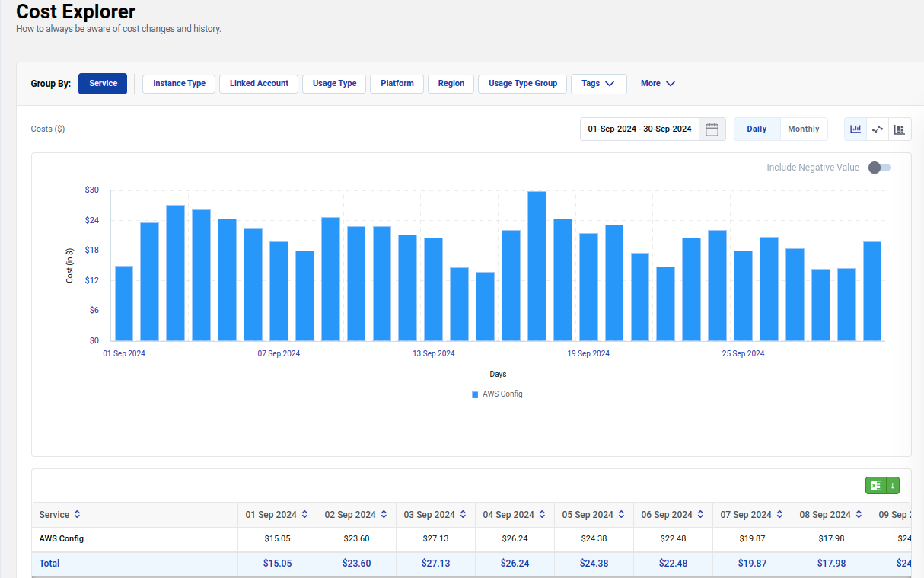Sort by 06 Sep 2024 column
924x578 pixels.
(700, 515)
